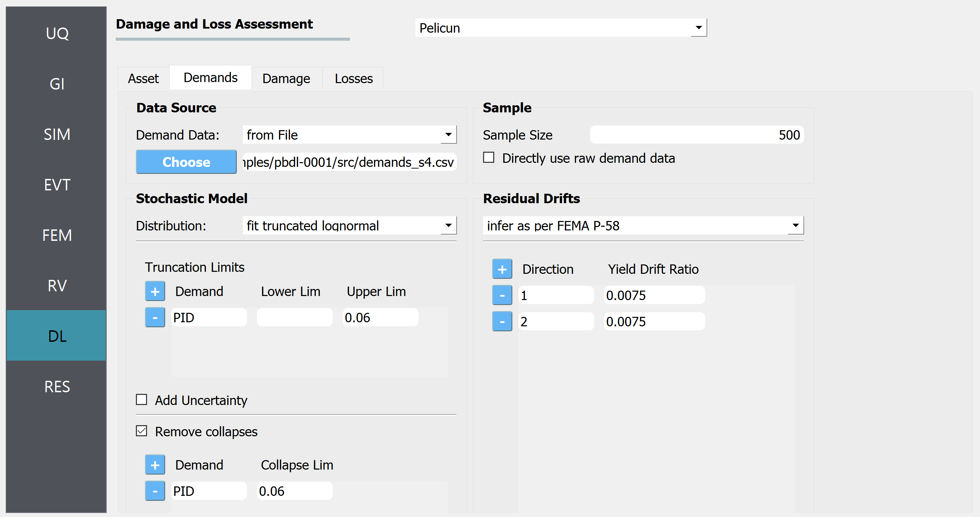Viewport: 980px width, 517px height.
Task: Click the Choose demand file button
Action: pyautogui.click(x=186, y=162)
